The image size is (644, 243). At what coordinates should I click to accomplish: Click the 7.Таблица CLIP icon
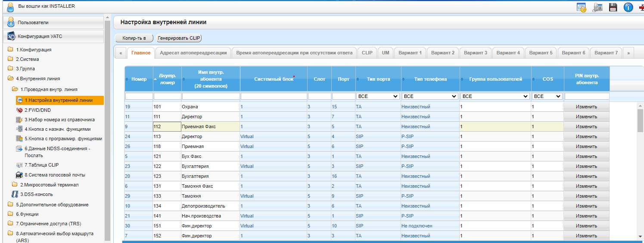(x=19, y=165)
